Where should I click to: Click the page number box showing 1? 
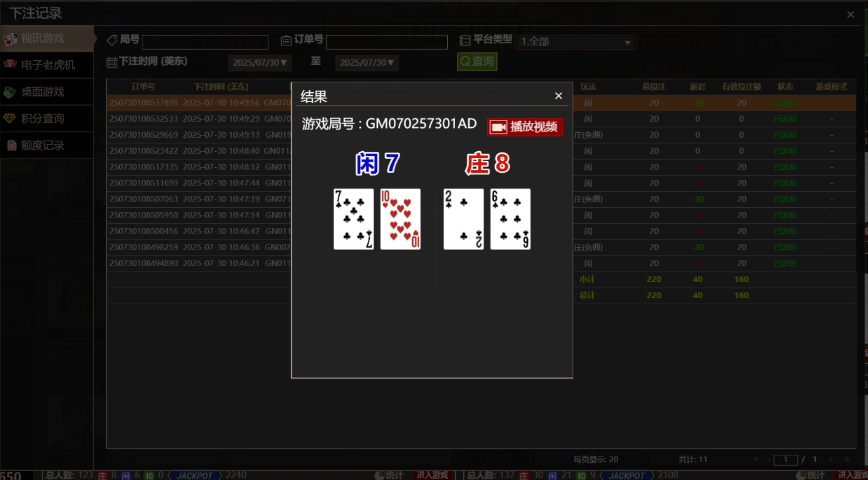(x=786, y=460)
